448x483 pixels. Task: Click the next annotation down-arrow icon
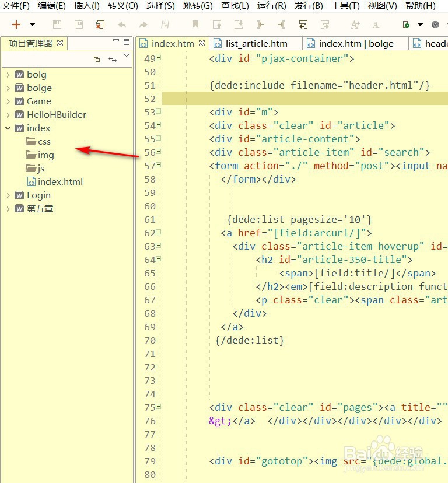point(239,24)
